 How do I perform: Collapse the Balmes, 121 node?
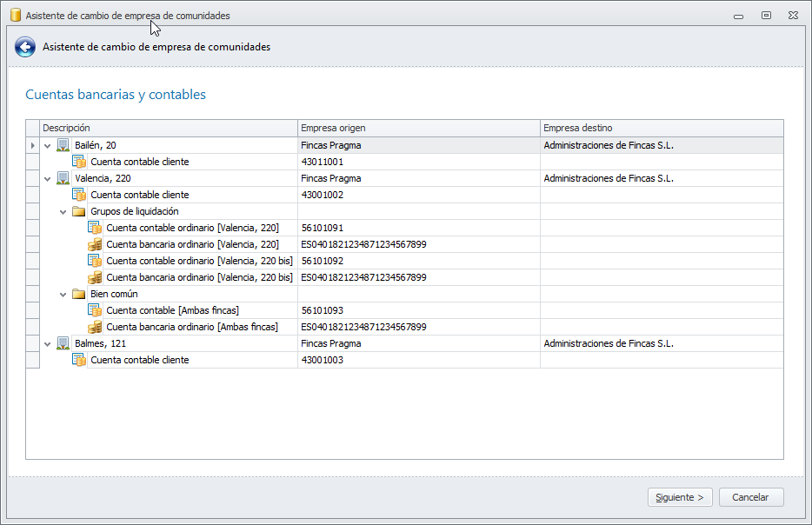pos(48,344)
